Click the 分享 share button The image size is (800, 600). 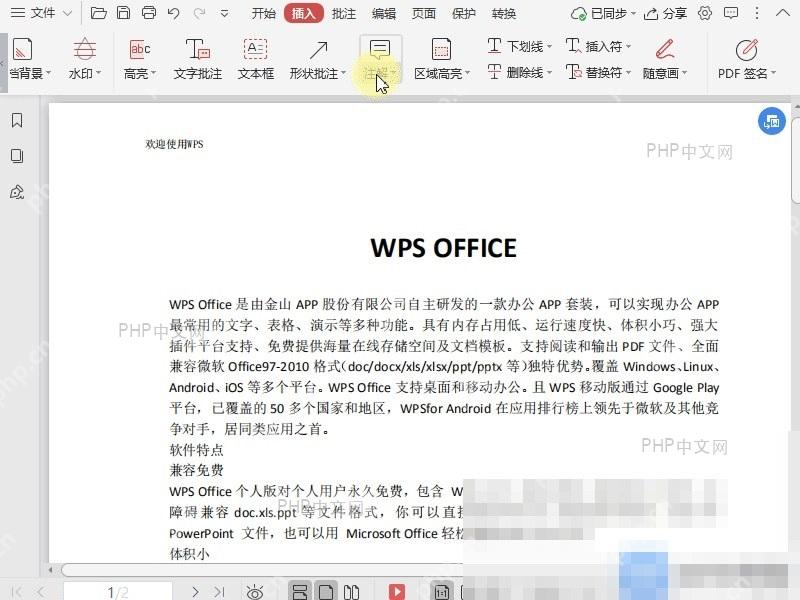(x=665, y=14)
